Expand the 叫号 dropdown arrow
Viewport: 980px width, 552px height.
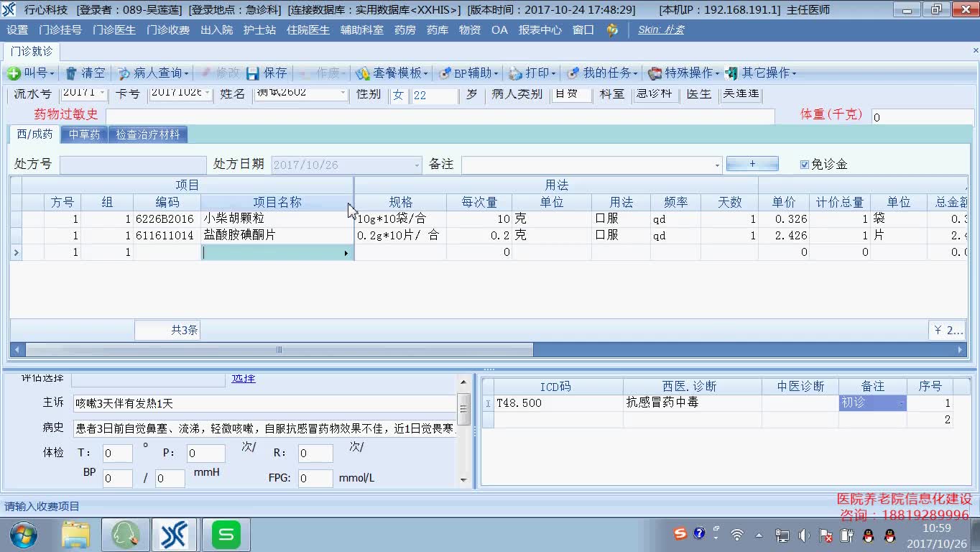coord(52,74)
